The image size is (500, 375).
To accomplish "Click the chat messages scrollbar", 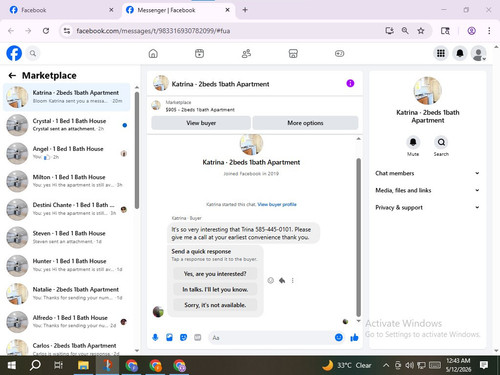I will [x=359, y=237].
